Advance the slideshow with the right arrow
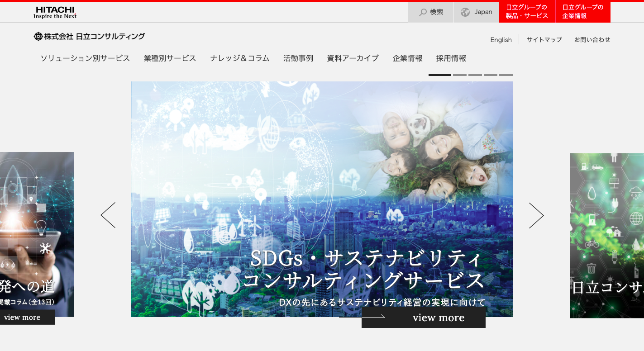 coord(537,215)
